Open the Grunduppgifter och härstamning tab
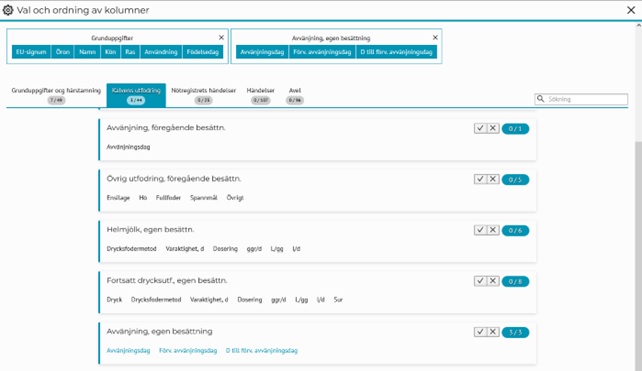 [56, 95]
